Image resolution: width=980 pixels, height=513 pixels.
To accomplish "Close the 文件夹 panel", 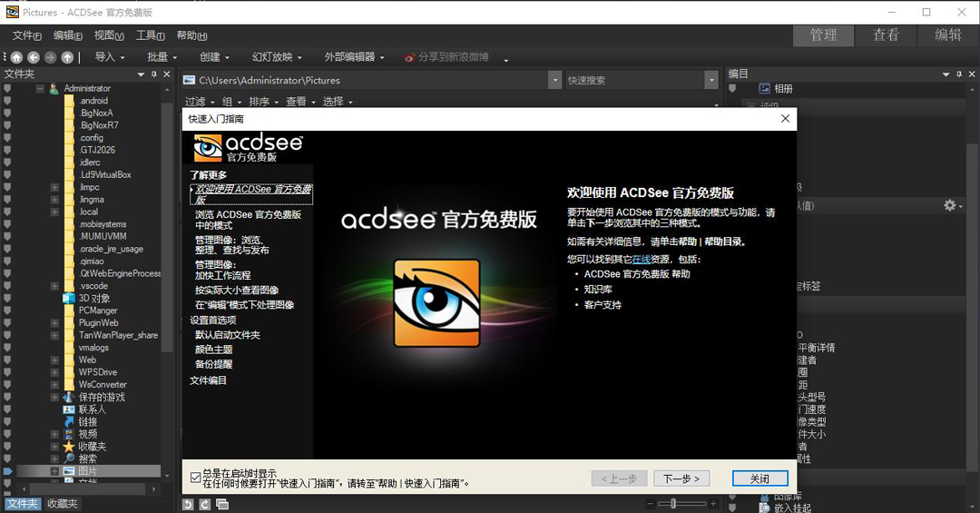I will click(167, 74).
